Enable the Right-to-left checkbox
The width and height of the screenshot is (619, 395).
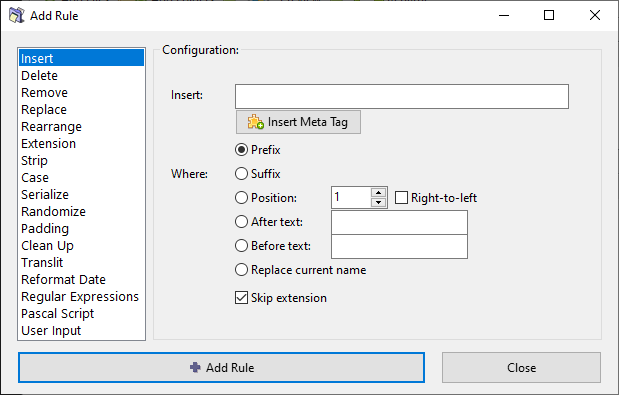point(401,197)
